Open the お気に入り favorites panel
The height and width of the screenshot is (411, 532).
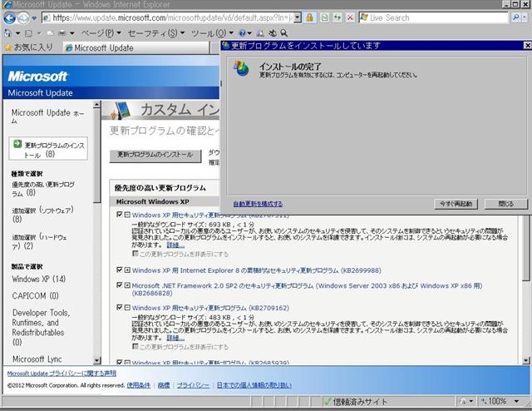(28, 47)
